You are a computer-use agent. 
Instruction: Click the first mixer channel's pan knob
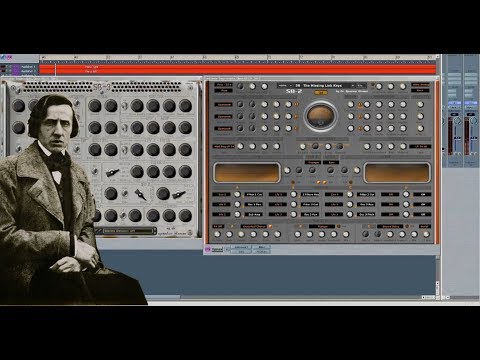click(458, 121)
